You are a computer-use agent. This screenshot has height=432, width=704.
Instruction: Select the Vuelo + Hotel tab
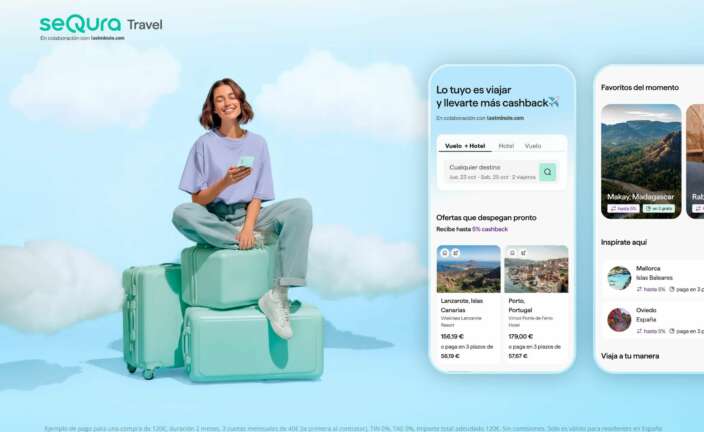click(465, 146)
